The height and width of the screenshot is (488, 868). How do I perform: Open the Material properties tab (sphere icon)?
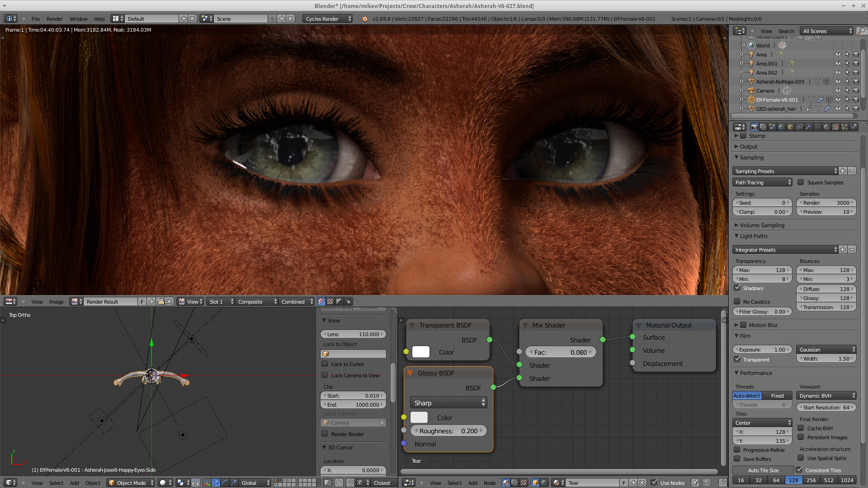click(826, 127)
